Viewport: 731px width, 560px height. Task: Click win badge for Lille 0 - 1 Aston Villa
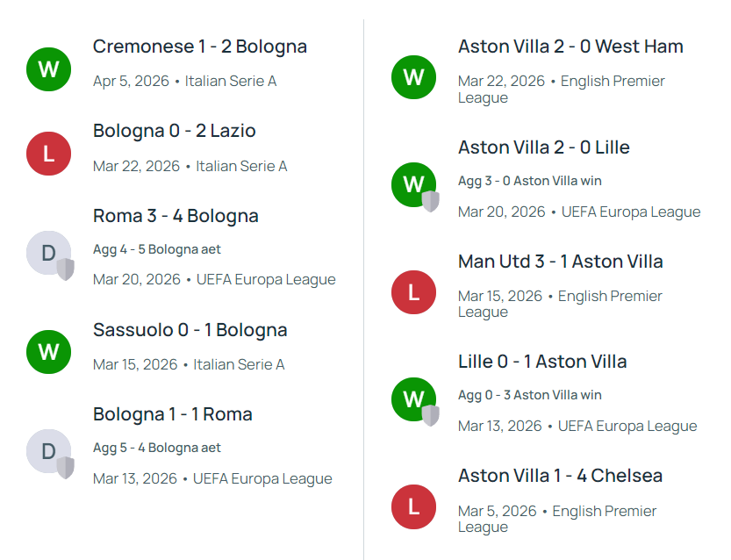point(413,398)
